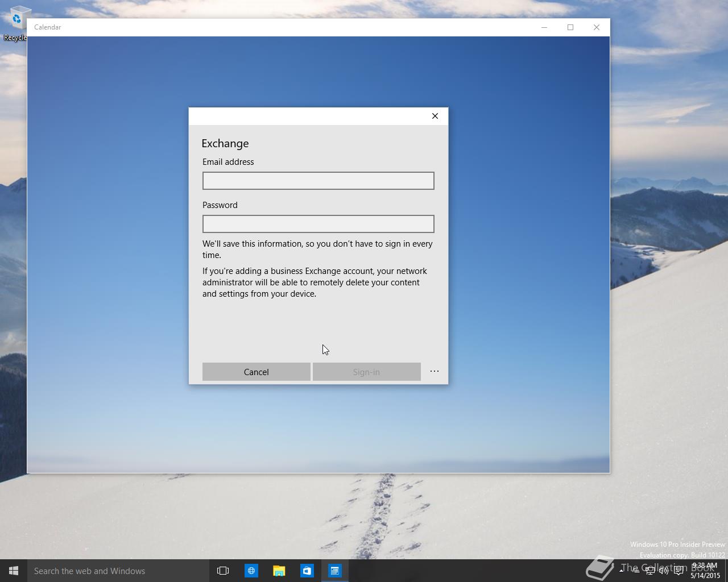Image resolution: width=728 pixels, height=582 pixels.
Task: Close the Calendar window
Action: [597, 27]
